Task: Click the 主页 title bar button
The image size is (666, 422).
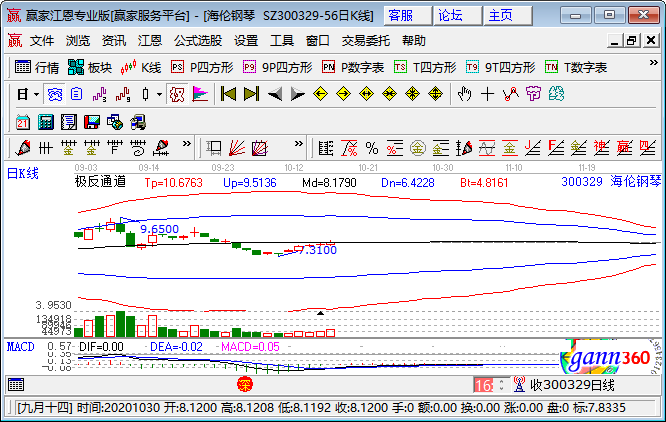Action: click(x=508, y=16)
